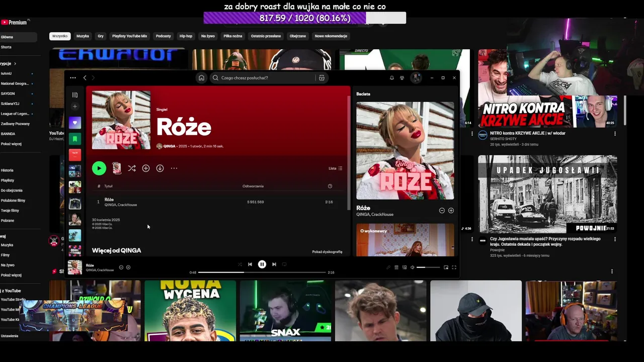Open the green bookmark playlist in the sidebar
644x362 pixels.
click(x=75, y=139)
